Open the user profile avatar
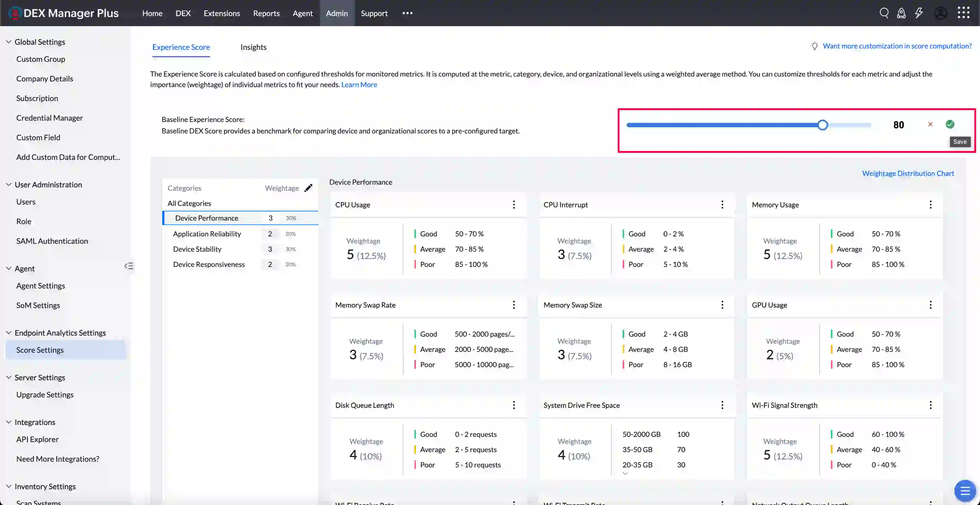The width and height of the screenshot is (980, 505). [x=941, y=13]
